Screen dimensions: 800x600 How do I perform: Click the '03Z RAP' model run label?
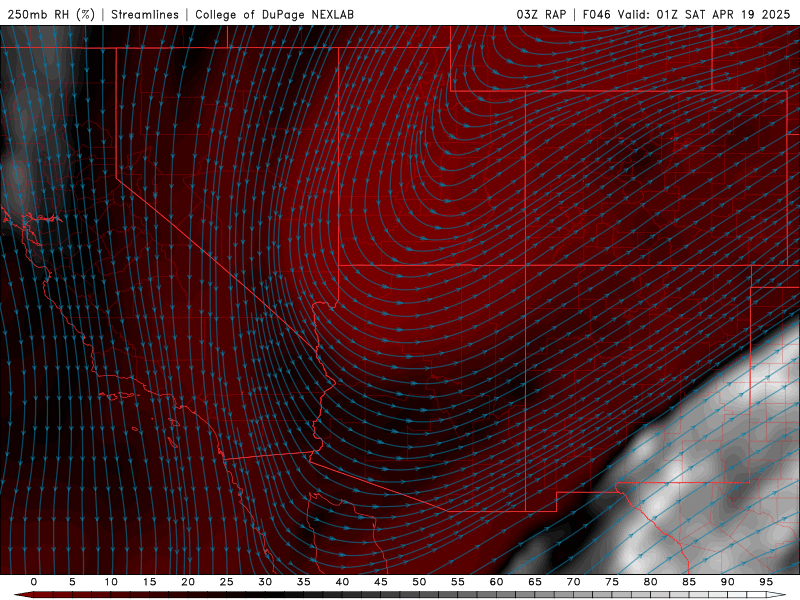click(x=541, y=15)
